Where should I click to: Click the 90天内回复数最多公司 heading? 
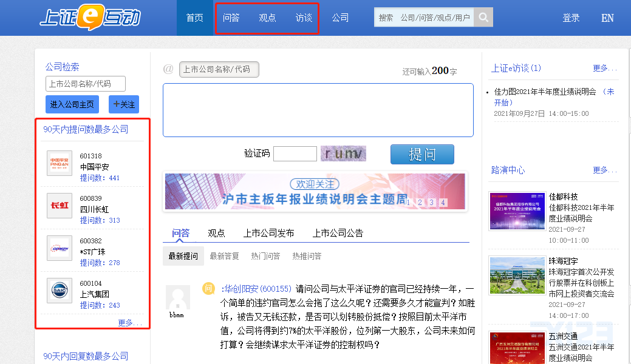pyautogui.click(x=86, y=356)
